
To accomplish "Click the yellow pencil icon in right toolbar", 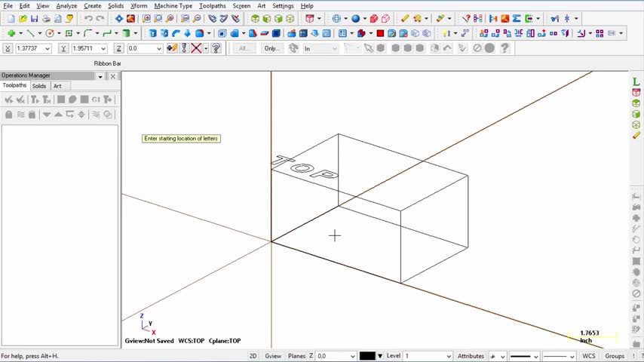I will (x=636, y=135).
